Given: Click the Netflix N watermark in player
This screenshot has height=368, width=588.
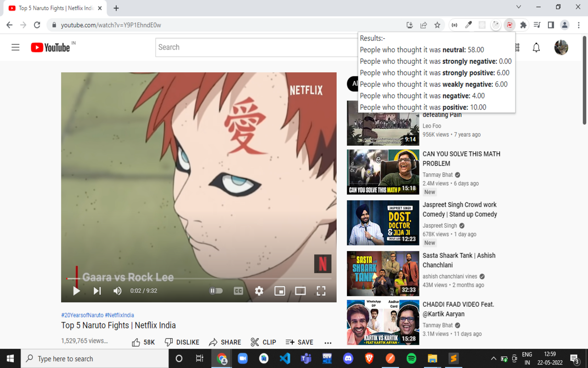Looking at the screenshot, I should pyautogui.click(x=322, y=264).
